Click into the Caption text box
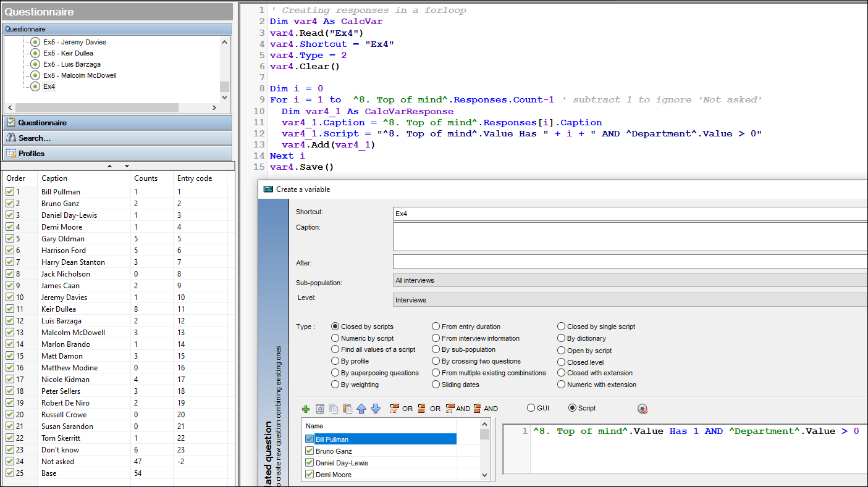Image resolution: width=868 pixels, height=487 pixels. click(630, 237)
